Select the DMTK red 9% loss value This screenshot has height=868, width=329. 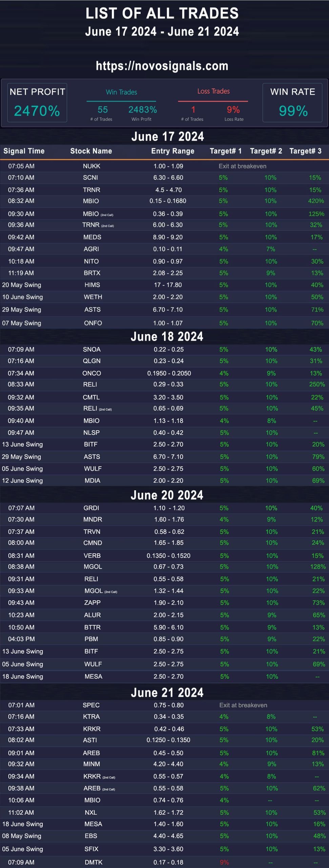click(224, 862)
